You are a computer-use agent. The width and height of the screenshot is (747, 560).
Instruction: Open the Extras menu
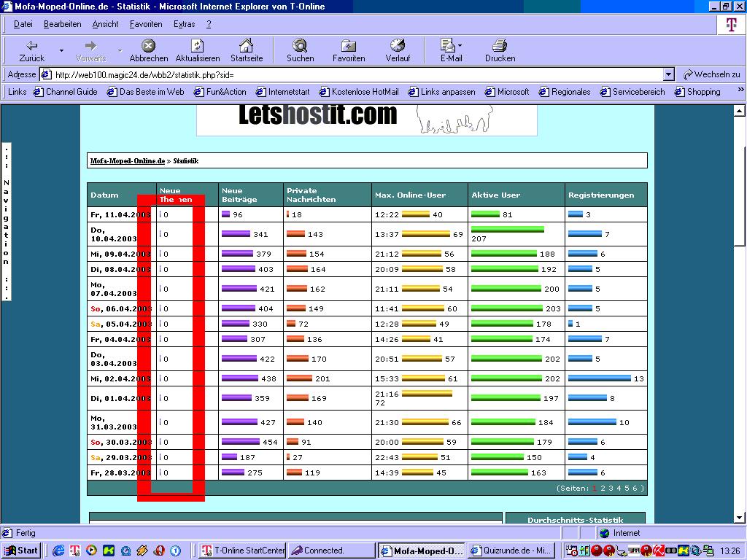pyautogui.click(x=184, y=24)
